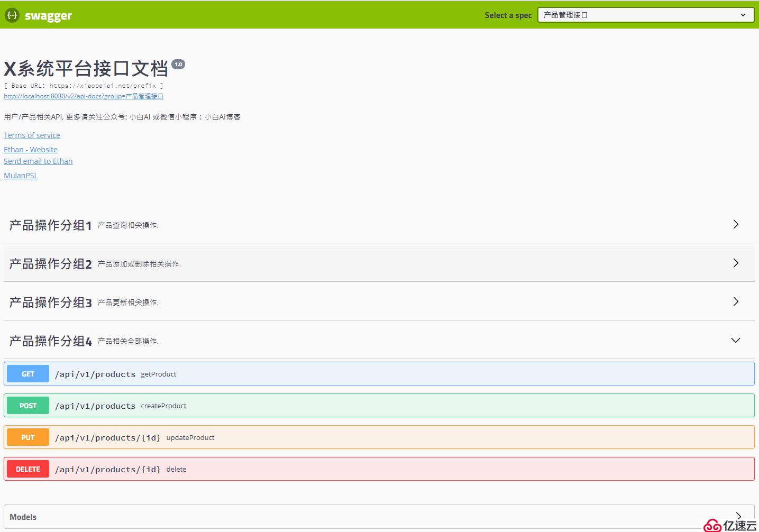Expand 产品操作分组1 section chevron
The image size is (759, 532).
736,224
